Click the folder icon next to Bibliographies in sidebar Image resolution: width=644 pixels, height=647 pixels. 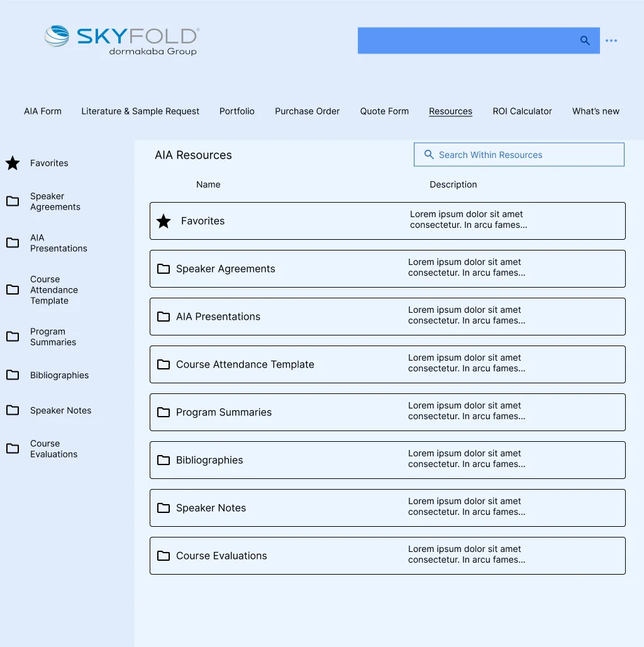(13, 374)
